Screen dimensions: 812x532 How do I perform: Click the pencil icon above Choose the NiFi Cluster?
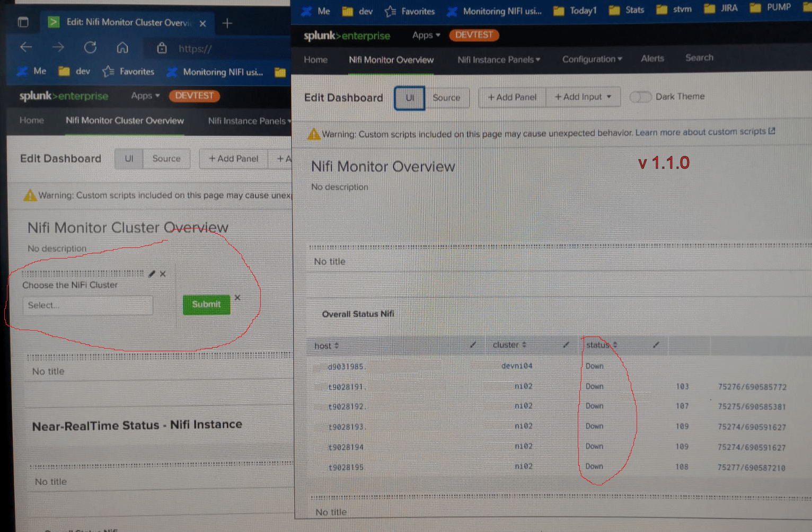pos(152,273)
